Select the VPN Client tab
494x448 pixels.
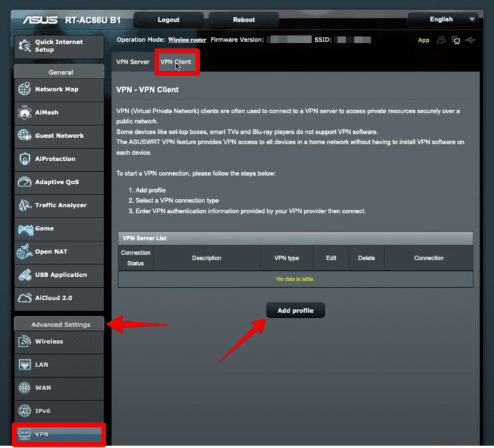(176, 62)
